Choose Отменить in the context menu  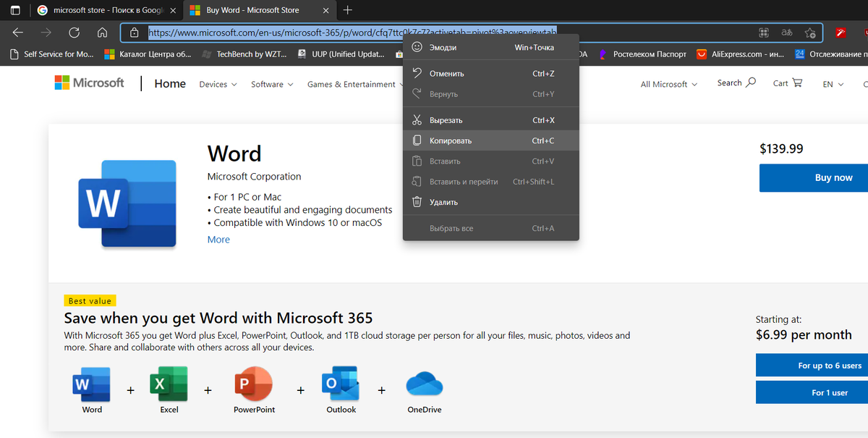pyautogui.click(x=490, y=73)
